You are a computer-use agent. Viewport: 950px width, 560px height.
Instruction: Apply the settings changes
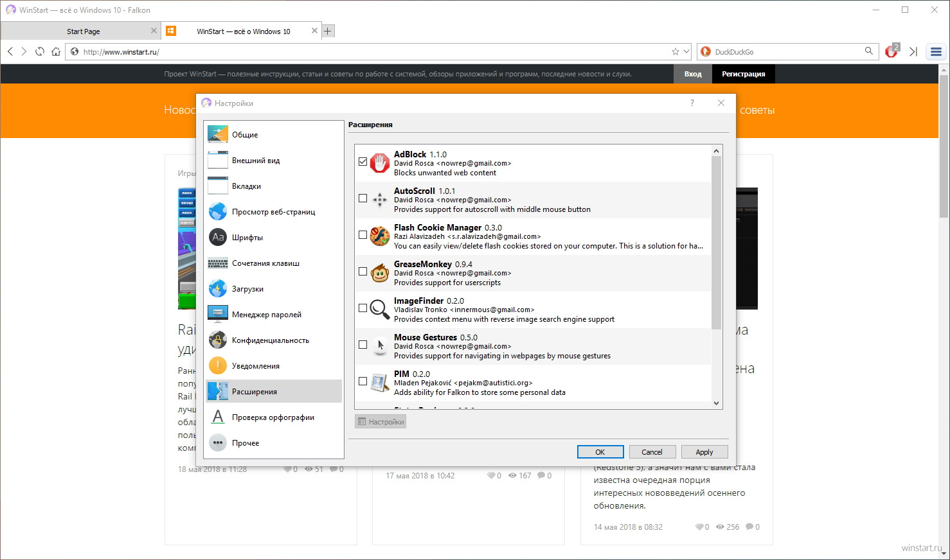click(x=704, y=452)
